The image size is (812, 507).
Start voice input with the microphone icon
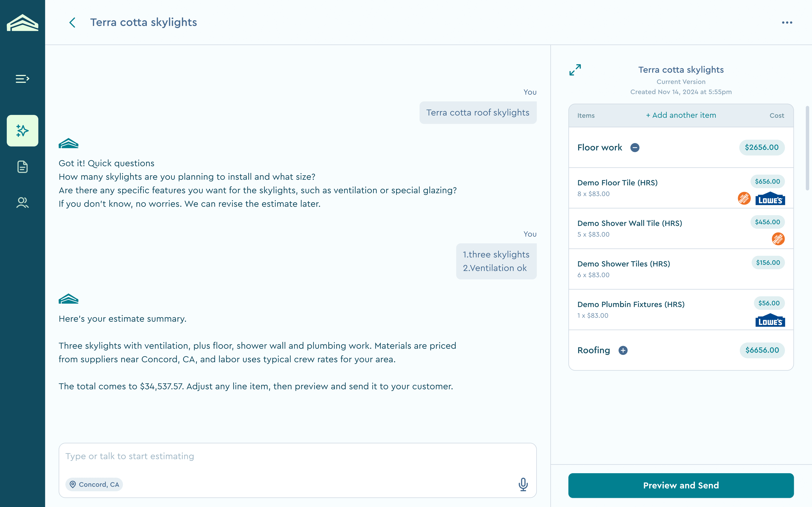coord(523,484)
